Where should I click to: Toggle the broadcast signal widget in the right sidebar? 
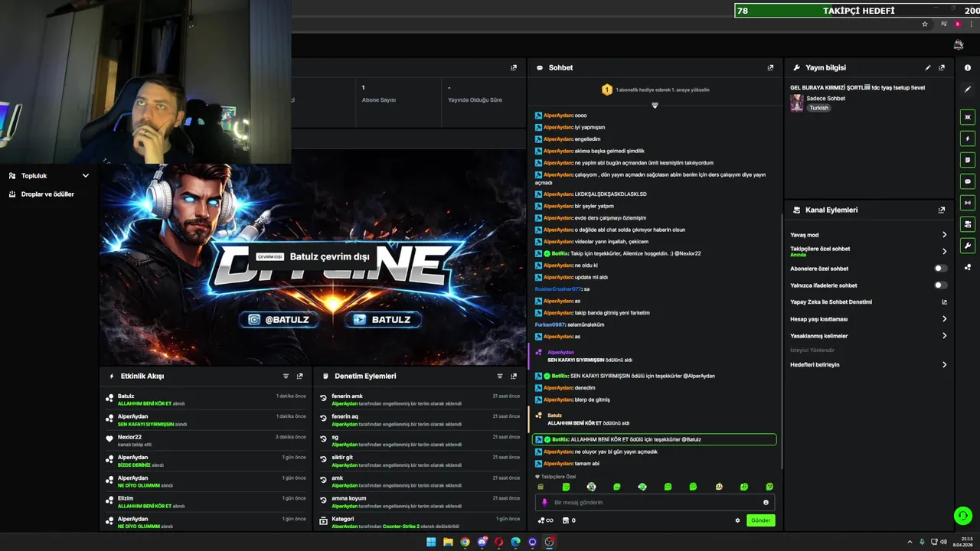tap(968, 203)
